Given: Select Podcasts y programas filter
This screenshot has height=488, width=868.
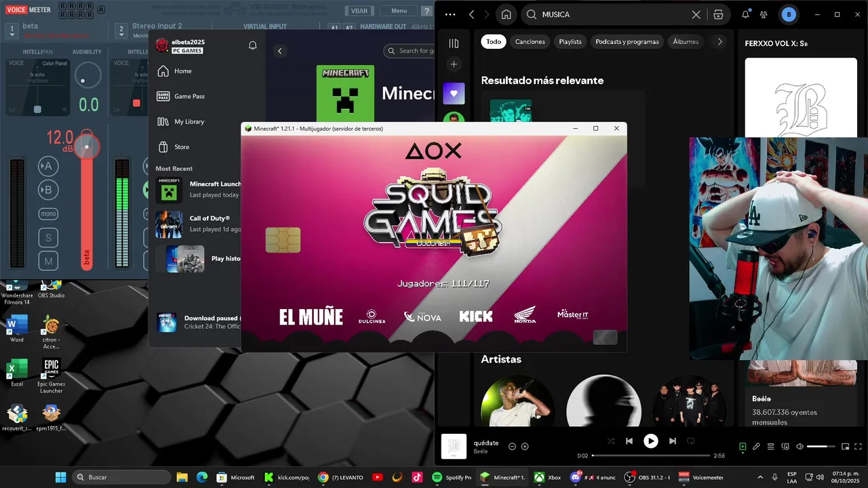Looking at the screenshot, I should pyautogui.click(x=627, y=41).
